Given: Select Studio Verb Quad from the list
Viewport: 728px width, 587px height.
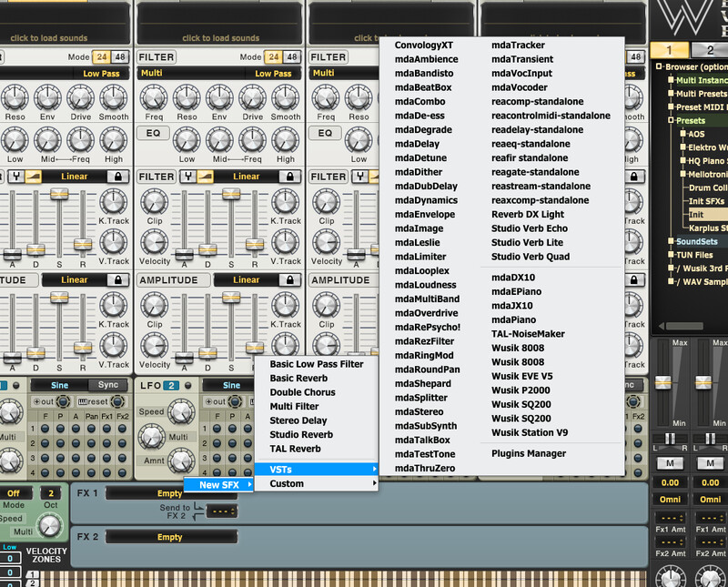Looking at the screenshot, I should pyautogui.click(x=531, y=257).
